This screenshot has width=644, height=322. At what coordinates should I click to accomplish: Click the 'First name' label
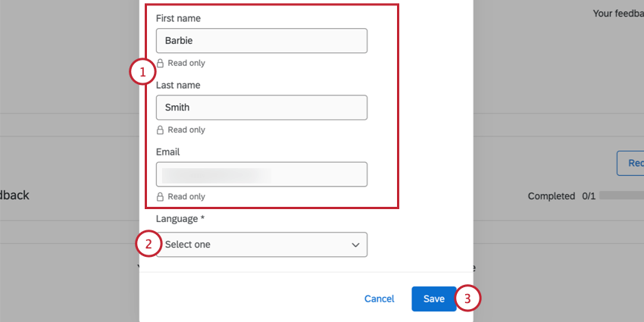pyautogui.click(x=178, y=18)
